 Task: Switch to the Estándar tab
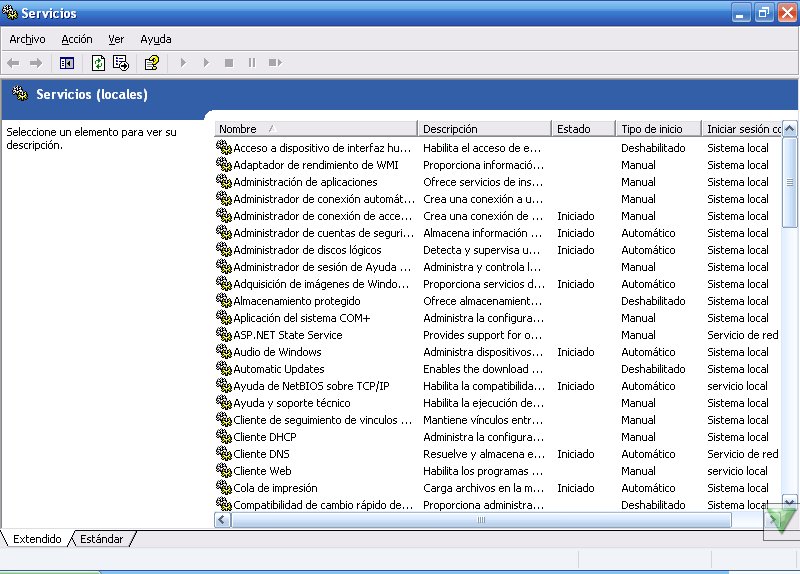click(101, 539)
